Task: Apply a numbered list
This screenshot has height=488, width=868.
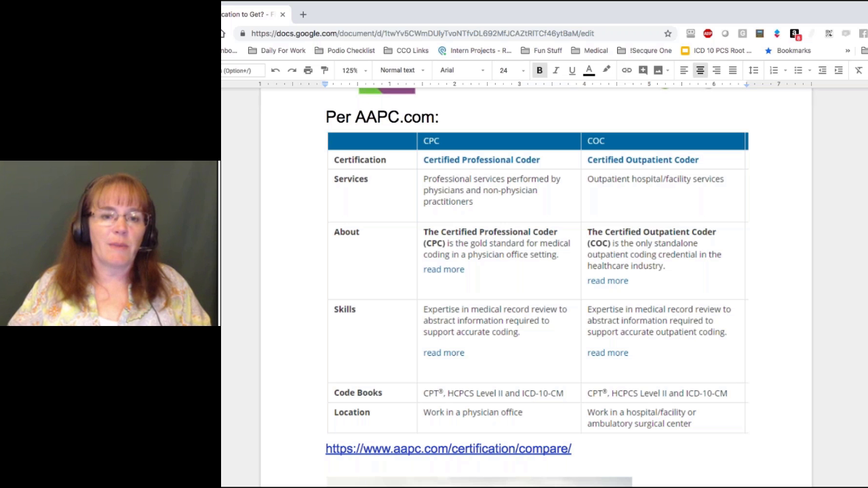Action: tap(774, 70)
